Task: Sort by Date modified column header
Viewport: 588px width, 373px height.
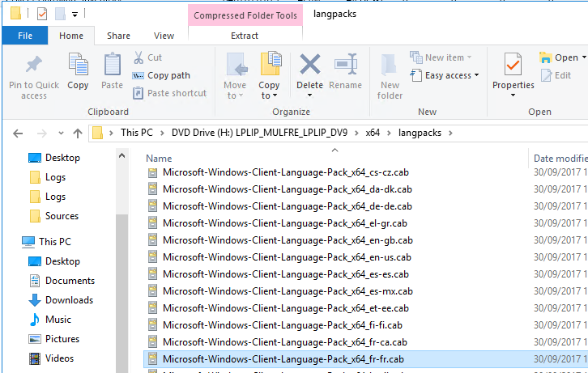Action: pyautogui.click(x=560, y=159)
